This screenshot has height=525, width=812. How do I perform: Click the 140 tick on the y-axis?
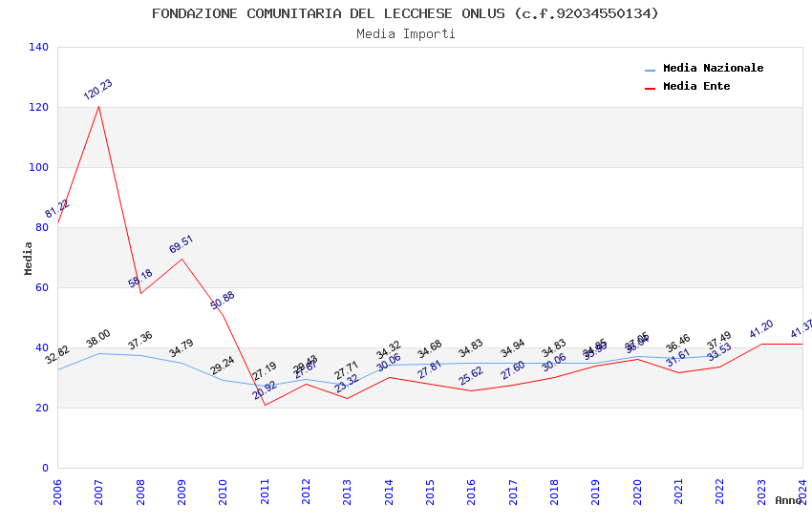(x=38, y=47)
